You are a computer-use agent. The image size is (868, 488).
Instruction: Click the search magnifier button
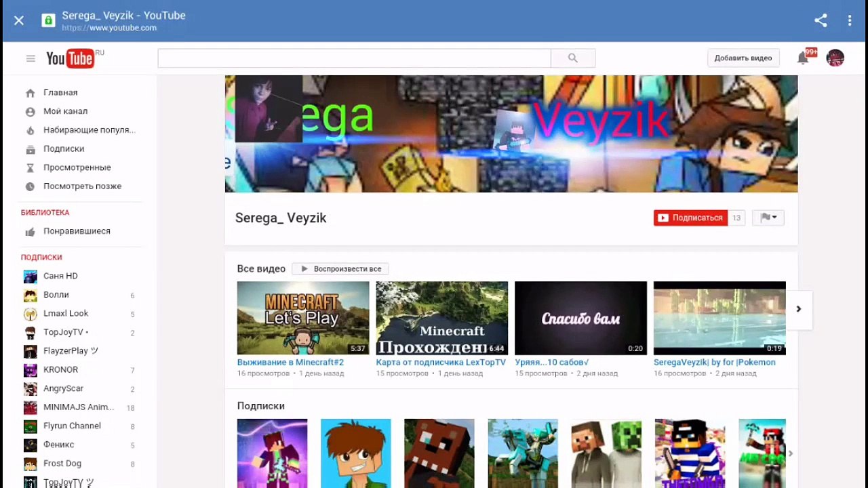[573, 58]
